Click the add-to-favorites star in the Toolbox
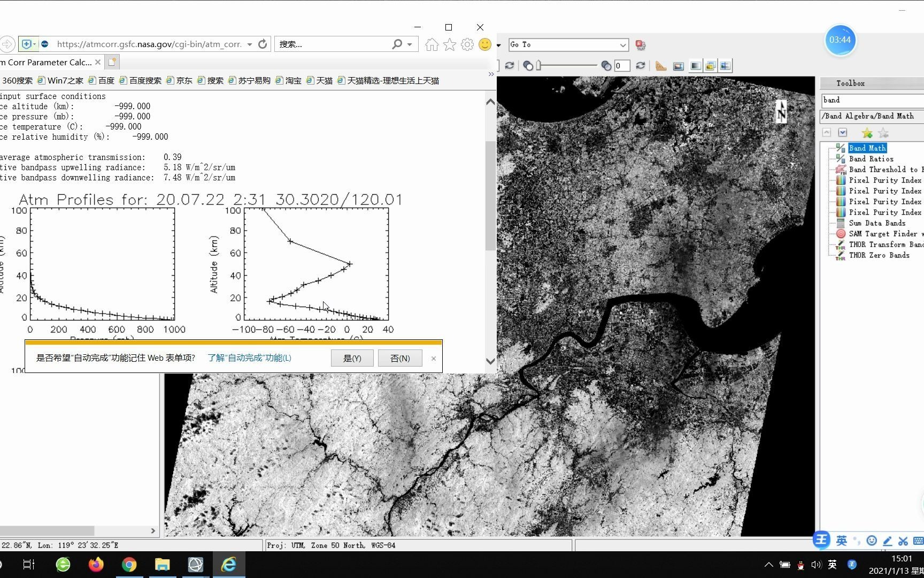Screen dimensions: 924x578 [866, 133]
